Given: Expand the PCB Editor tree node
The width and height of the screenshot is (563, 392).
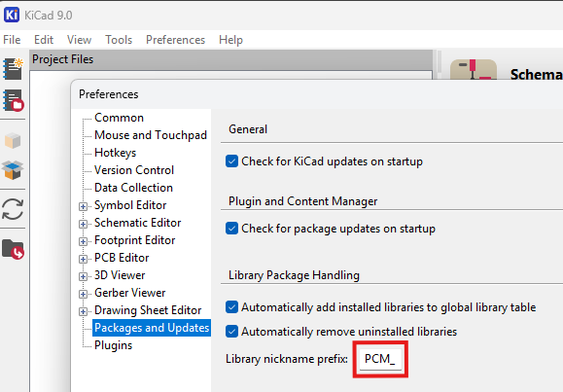Looking at the screenshot, I should [x=83, y=259].
